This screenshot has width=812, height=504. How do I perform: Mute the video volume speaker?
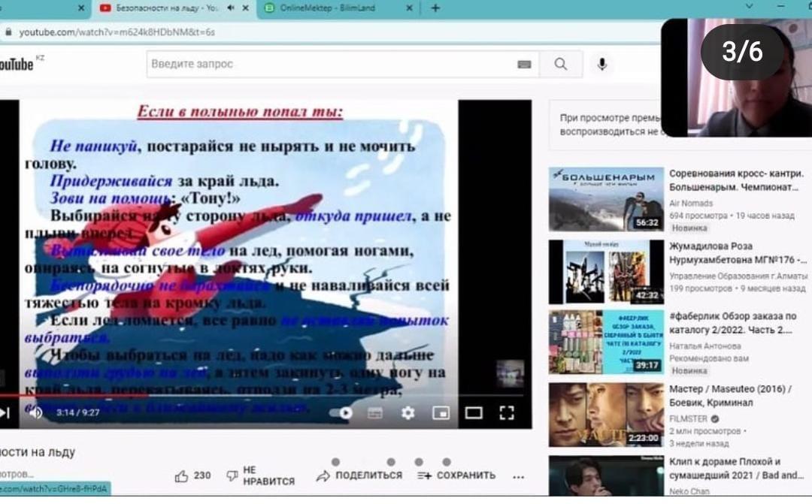(x=35, y=412)
